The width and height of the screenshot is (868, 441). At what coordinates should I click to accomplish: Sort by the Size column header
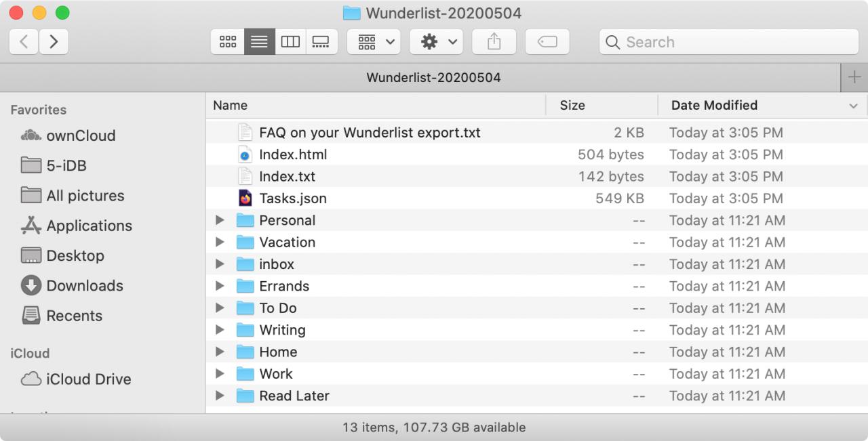[x=601, y=105]
